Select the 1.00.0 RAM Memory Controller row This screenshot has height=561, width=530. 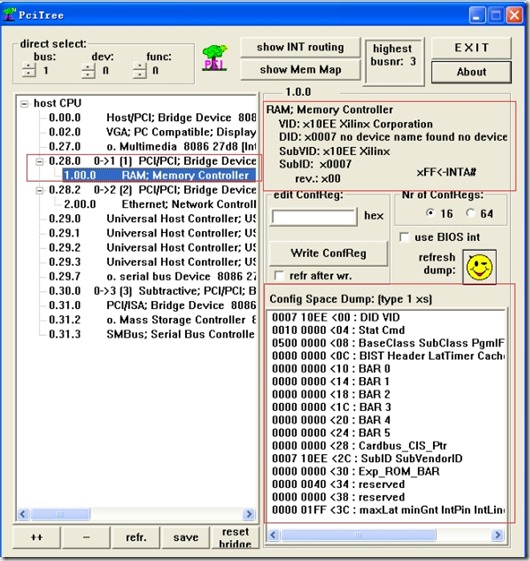pos(159,175)
